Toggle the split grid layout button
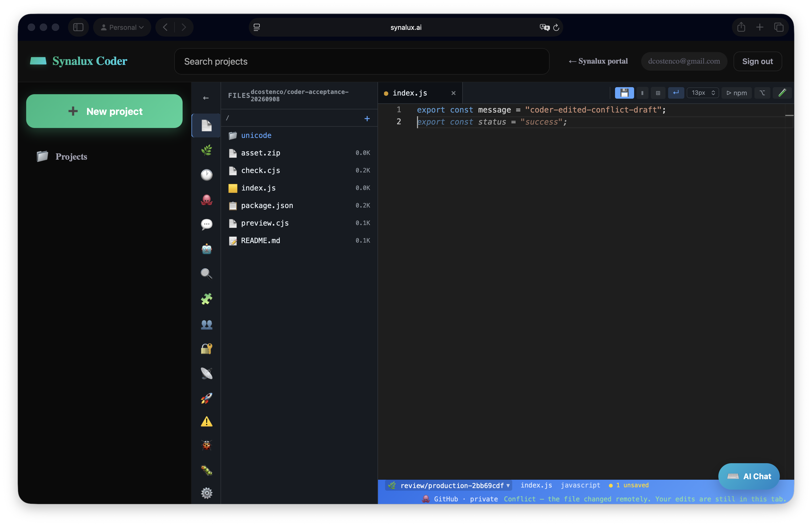 (658, 93)
